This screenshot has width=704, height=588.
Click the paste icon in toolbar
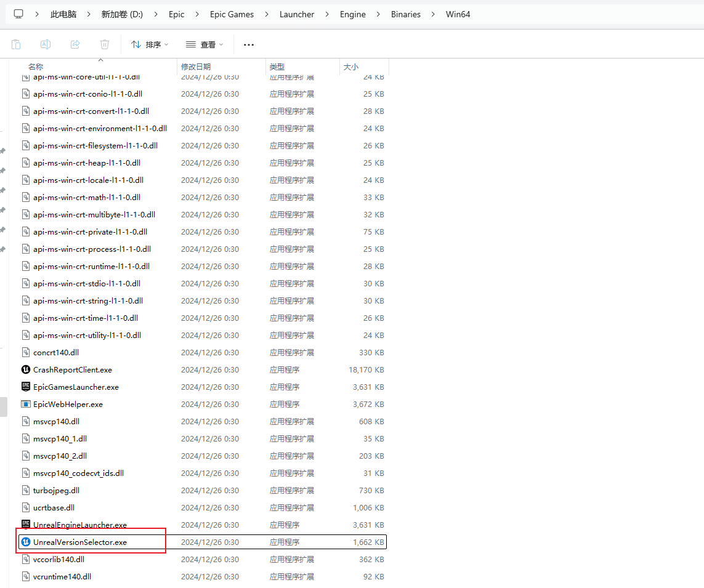(x=16, y=44)
